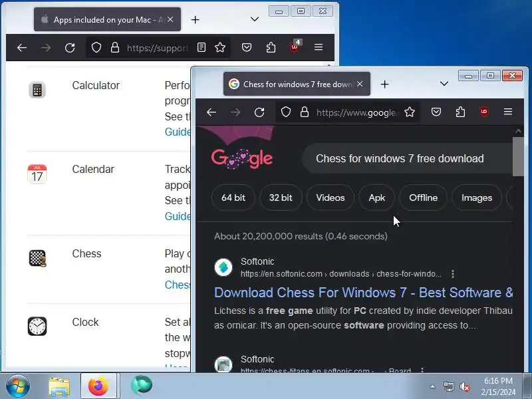This screenshot has height=399, width=532.
Task: Click the support address bar in Apple window
Action: tap(158, 48)
